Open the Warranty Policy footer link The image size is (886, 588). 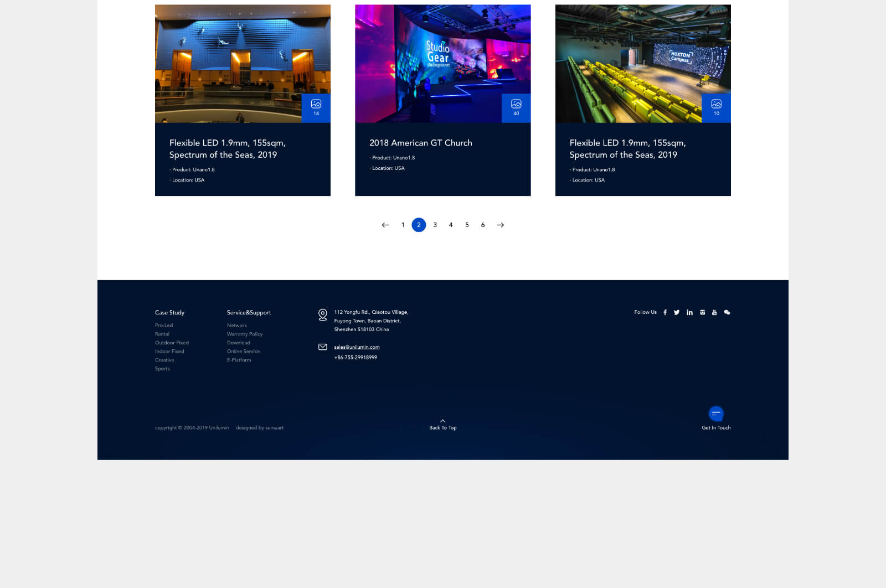click(x=244, y=334)
